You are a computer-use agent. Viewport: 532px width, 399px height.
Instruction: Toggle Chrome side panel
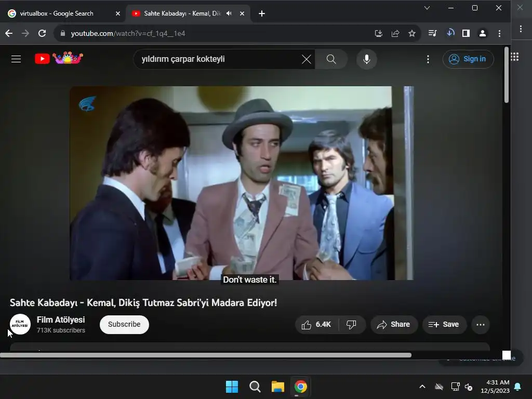coord(466,33)
